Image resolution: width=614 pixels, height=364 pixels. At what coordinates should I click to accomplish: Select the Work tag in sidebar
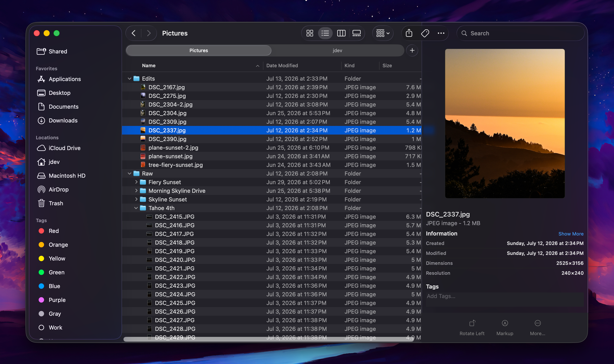55,328
